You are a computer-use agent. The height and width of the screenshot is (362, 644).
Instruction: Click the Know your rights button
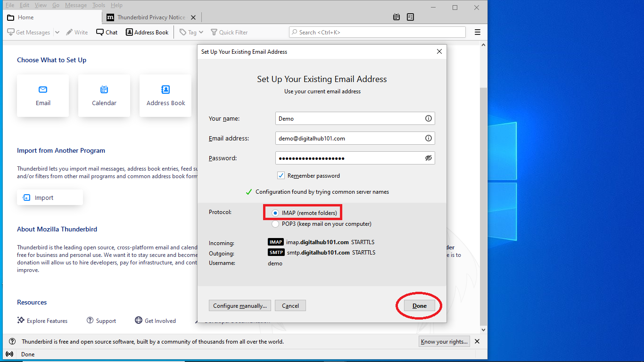point(445,342)
